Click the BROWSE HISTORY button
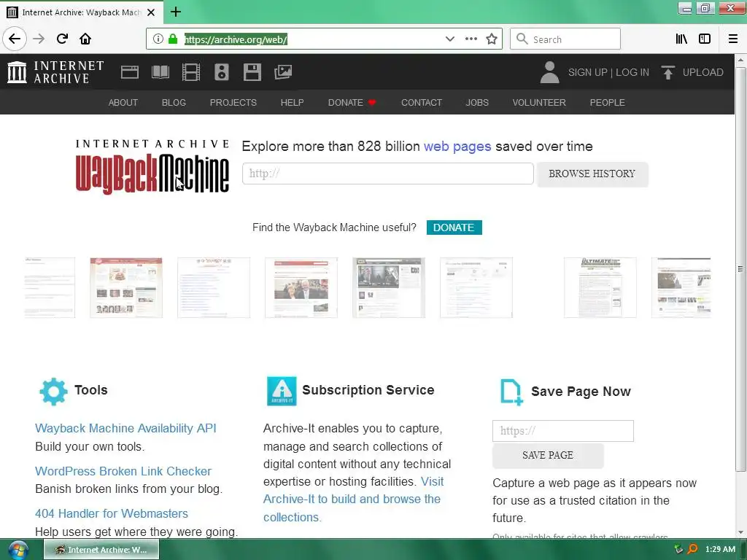 click(592, 174)
